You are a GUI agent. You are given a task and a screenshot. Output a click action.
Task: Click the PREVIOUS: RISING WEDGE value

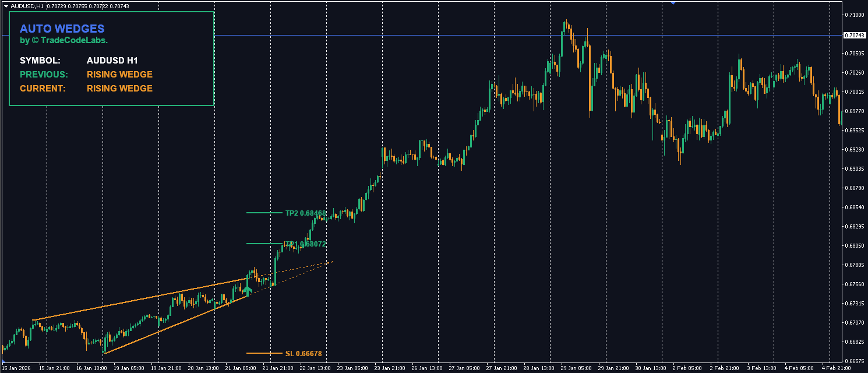point(119,75)
